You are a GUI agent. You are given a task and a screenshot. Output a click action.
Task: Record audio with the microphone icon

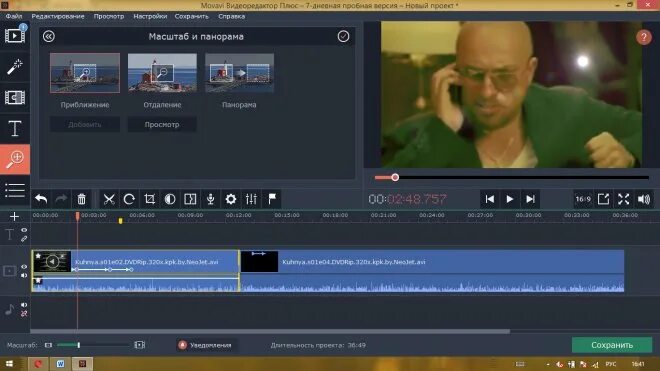210,199
